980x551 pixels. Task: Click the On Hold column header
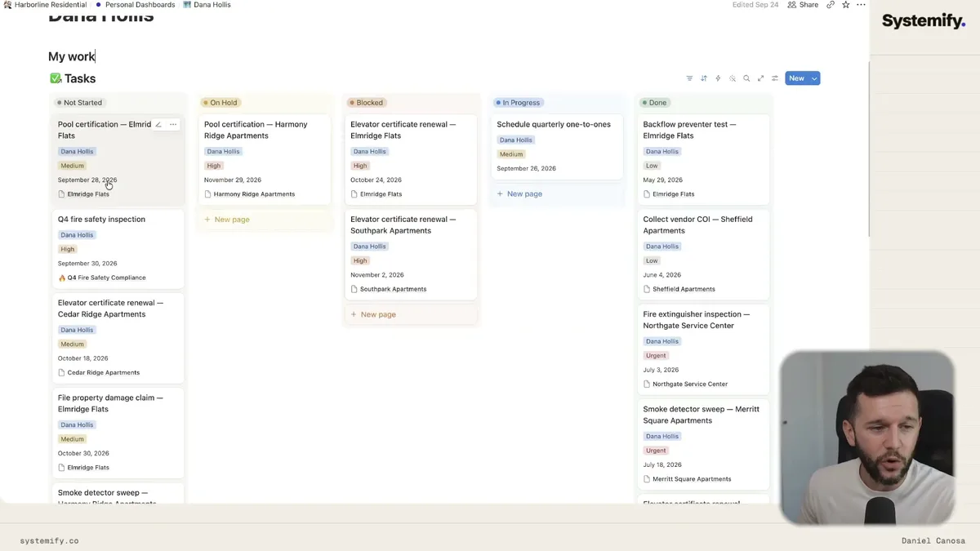(x=220, y=103)
